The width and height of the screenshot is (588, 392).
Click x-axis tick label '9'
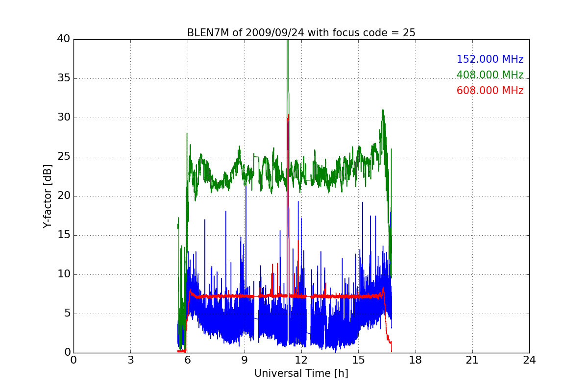pos(245,360)
